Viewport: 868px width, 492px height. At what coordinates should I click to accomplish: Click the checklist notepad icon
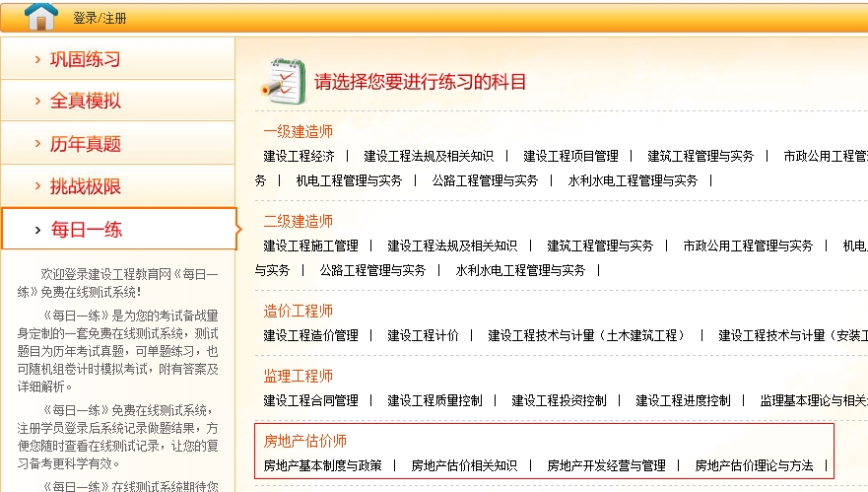tap(281, 81)
